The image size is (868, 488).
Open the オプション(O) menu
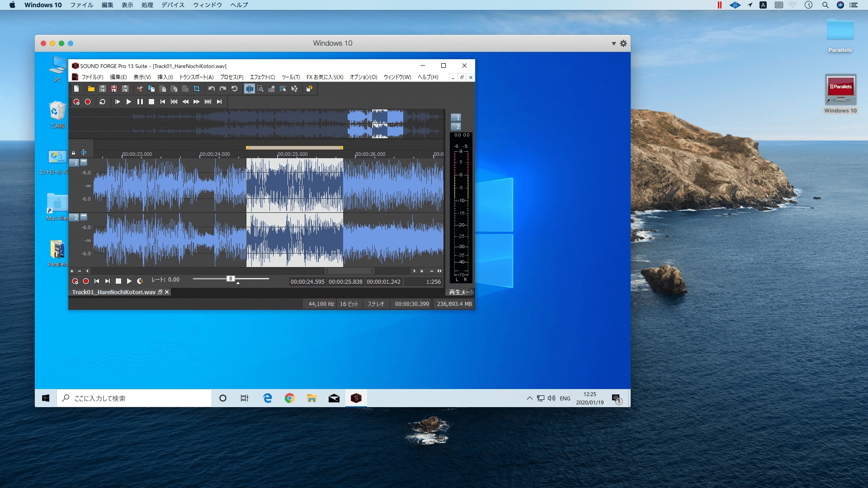[363, 77]
